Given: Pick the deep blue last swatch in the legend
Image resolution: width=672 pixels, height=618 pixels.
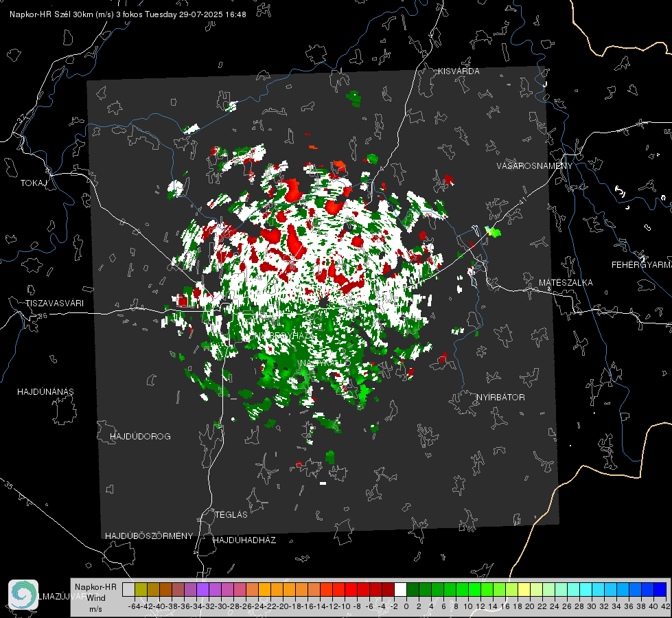Looking at the screenshot, I should click(660, 589).
